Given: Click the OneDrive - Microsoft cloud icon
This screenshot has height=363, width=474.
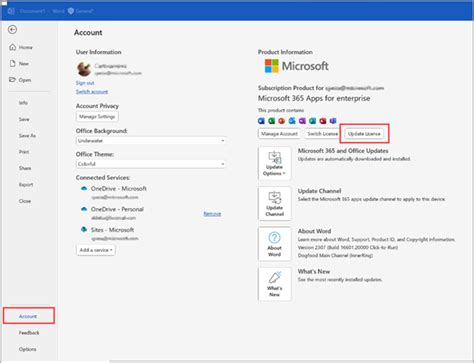Looking at the screenshot, I should [84, 188].
